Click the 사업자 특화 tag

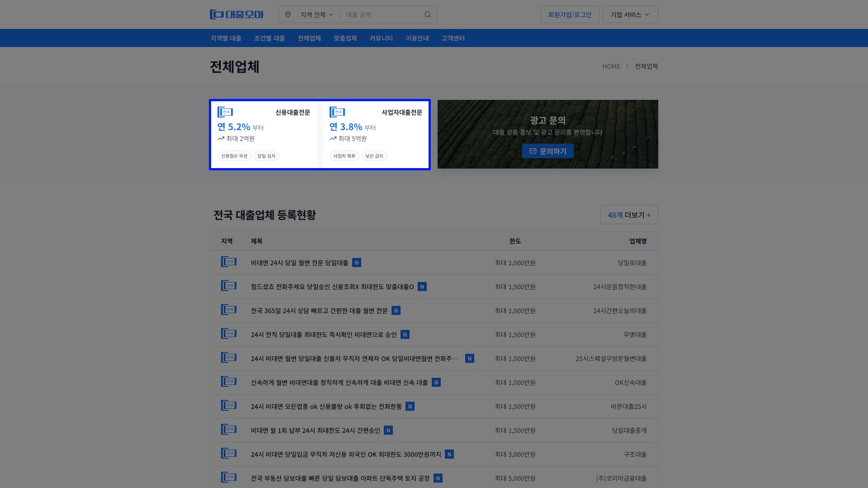pos(344,155)
